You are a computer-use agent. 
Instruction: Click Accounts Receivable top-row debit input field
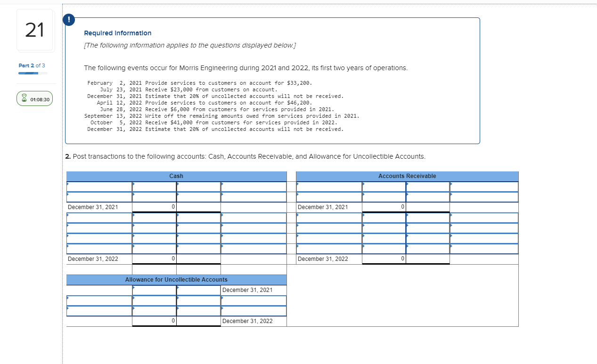(x=384, y=186)
